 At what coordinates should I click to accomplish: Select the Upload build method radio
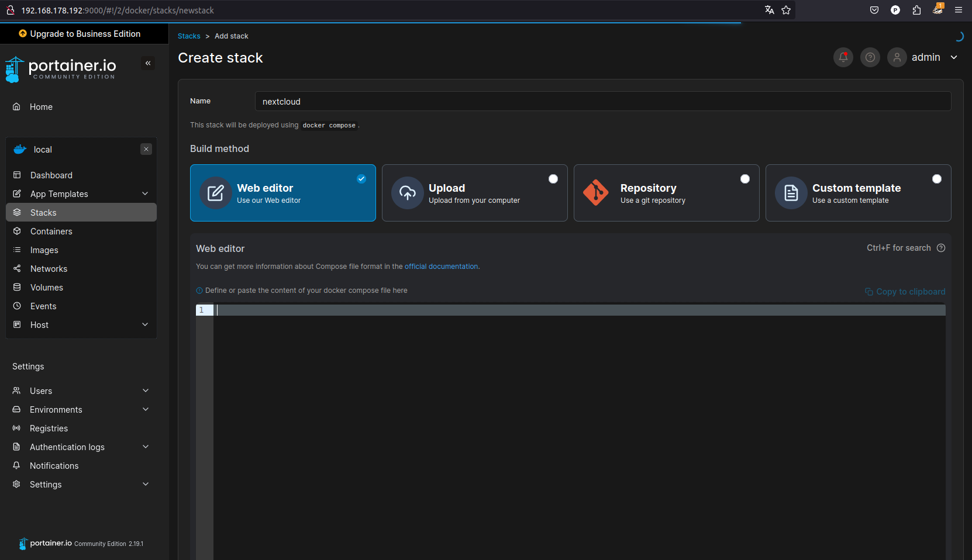click(553, 179)
